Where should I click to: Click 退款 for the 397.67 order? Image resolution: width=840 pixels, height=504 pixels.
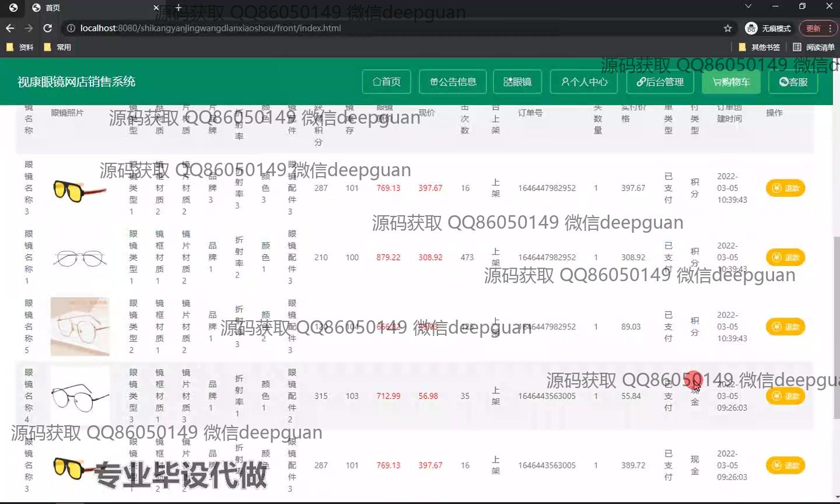785,188
